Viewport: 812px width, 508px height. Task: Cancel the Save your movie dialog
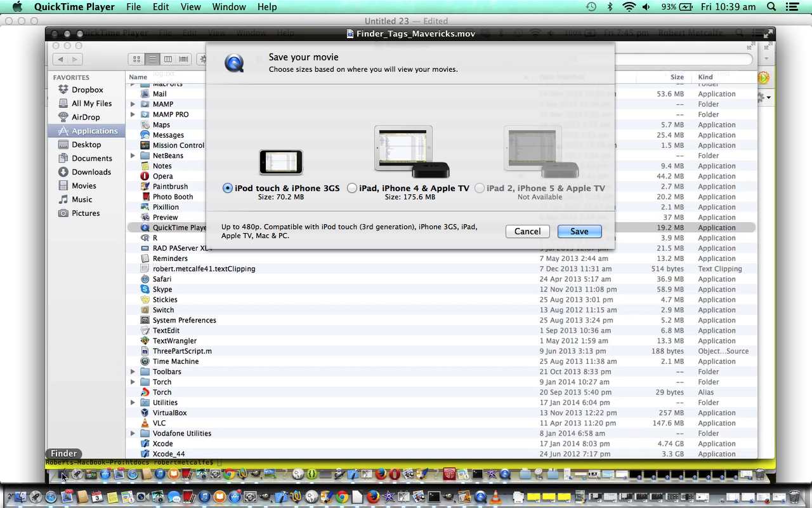point(527,231)
